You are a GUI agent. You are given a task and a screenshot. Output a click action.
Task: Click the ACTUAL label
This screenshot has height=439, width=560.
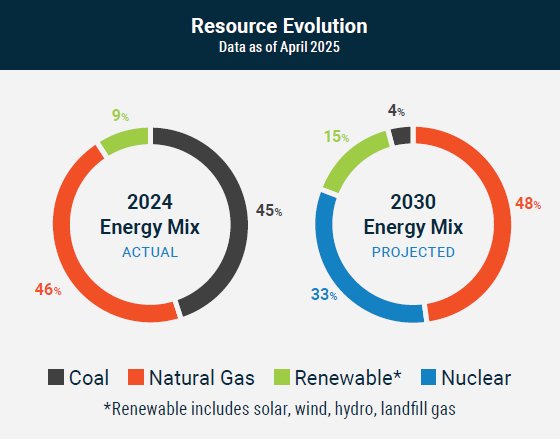click(150, 252)
